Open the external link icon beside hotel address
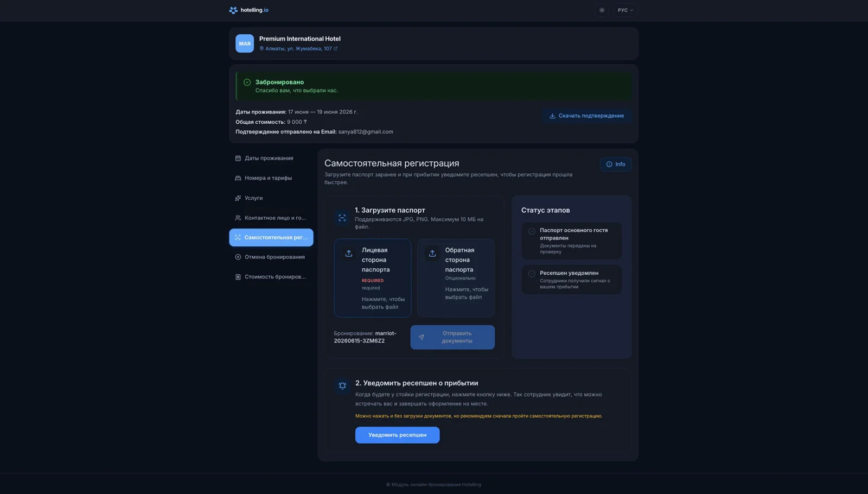868x494 pixels. [x=335, y=49]
